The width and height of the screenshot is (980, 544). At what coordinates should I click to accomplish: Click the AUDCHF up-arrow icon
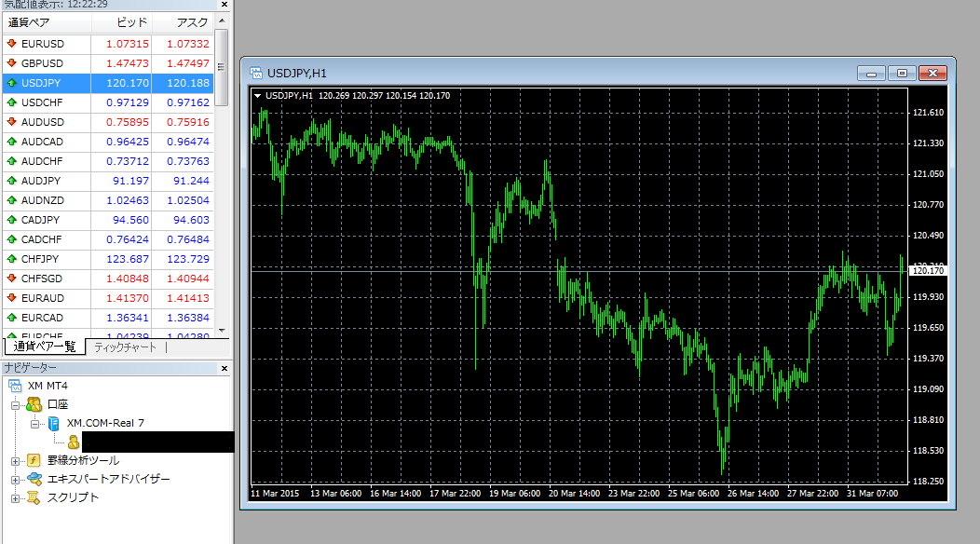tap(11, 161)
